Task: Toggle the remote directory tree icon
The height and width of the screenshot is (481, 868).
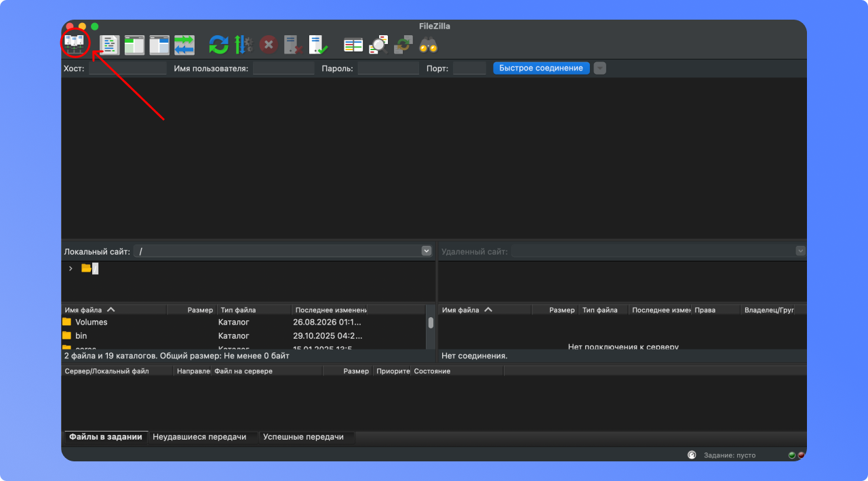Action: tap(159, 45)
